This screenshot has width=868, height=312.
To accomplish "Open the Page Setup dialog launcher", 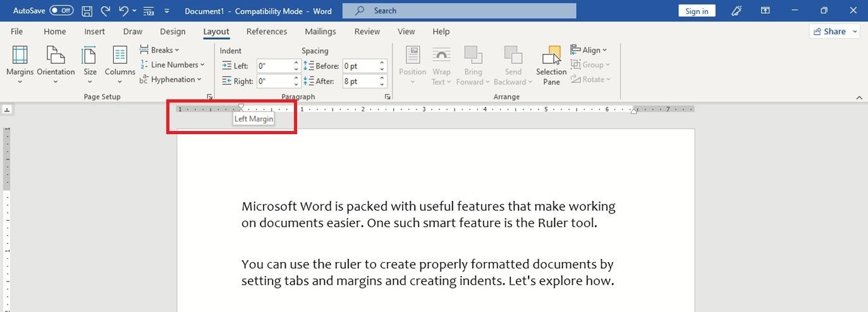I will [x=209, y=97].
